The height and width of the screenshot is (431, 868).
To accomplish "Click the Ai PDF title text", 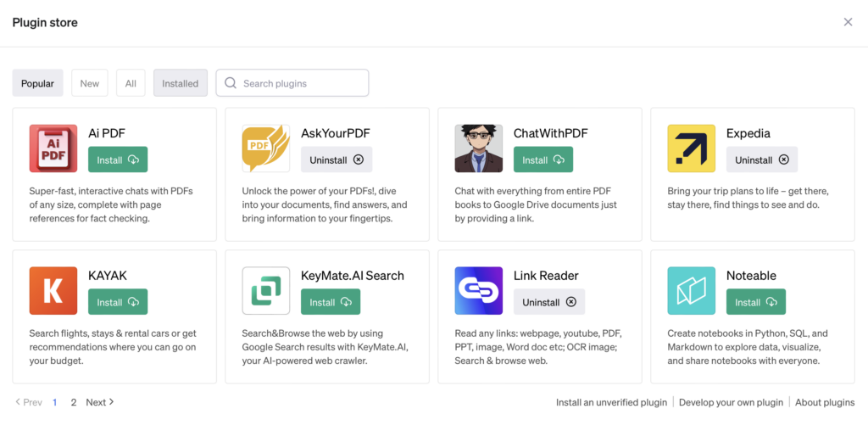I will click(x=107, y=133).
